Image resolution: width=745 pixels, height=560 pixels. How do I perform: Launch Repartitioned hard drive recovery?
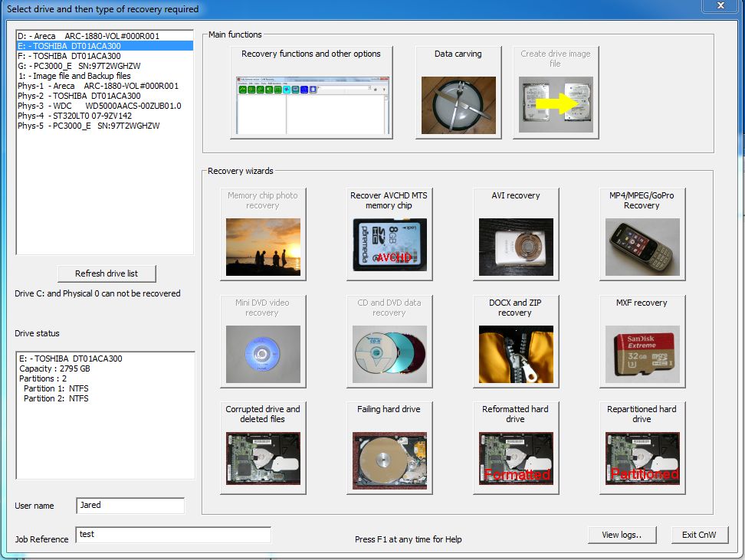click(642, 447)
